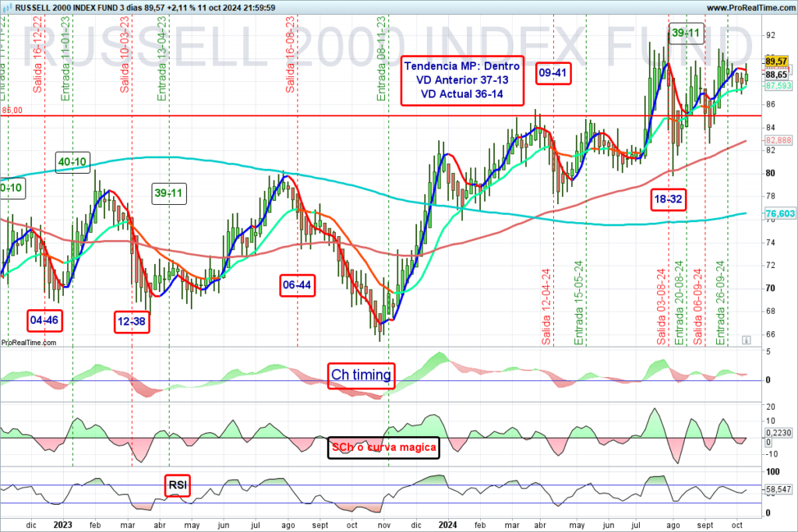
Task: Open the info icon at the price chart corner
Action: (x=746, y=340)
